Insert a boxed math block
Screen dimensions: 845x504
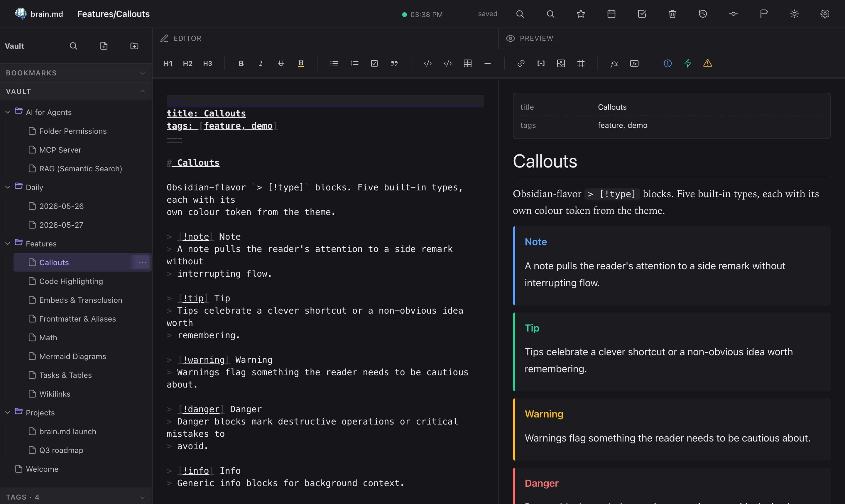pyautogui.click(x=634, y=63)
